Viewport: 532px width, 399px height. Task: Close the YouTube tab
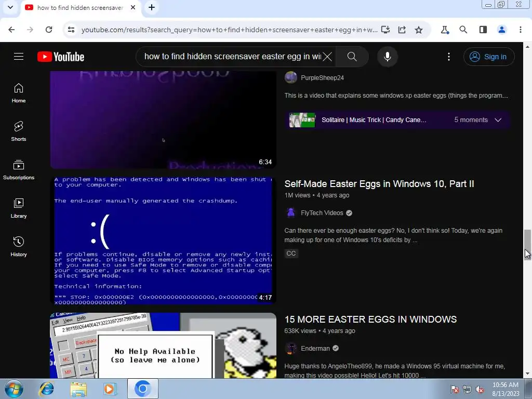(x=133, y=7)
